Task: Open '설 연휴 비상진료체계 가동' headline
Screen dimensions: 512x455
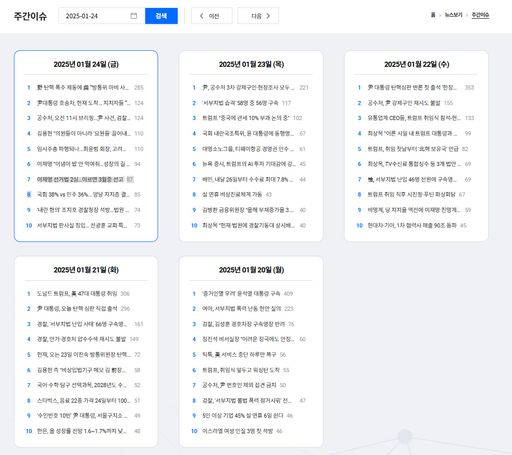Action: tap(232, 194)
